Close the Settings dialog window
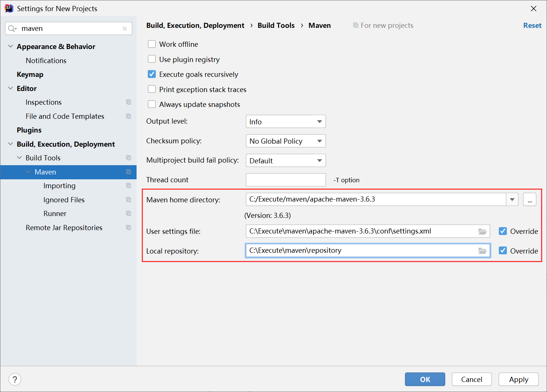This screenshot has height=392, width=547. (534, 9)
